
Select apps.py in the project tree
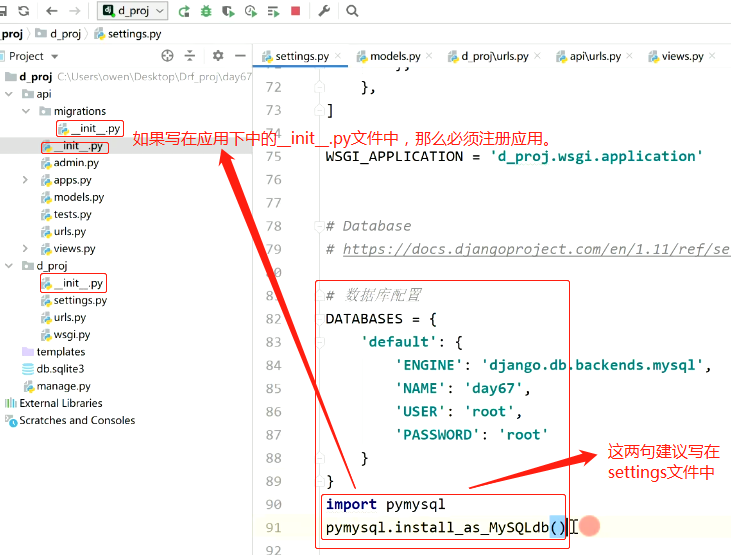(66, 180)
